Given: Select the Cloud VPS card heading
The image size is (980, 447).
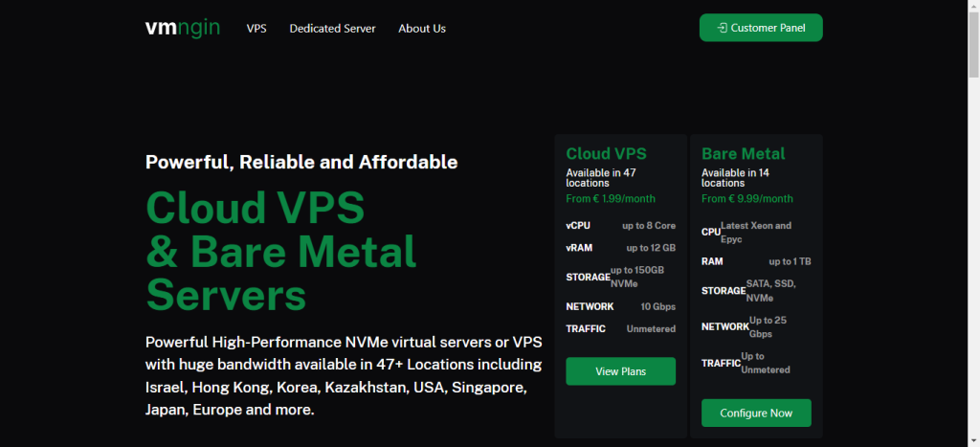Looking at the screenshot, I should click(606, 153).
